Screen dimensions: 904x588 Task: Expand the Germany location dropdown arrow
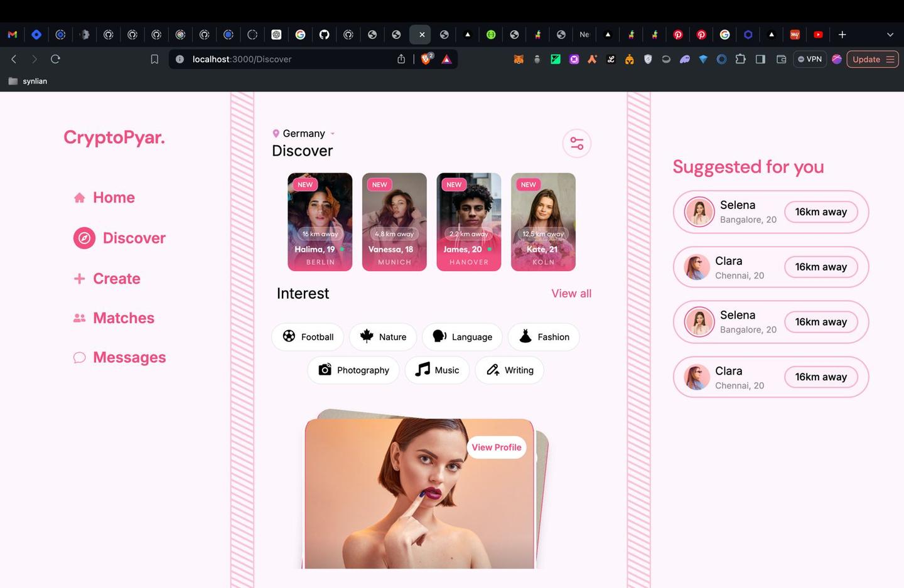tap(333, 134)
